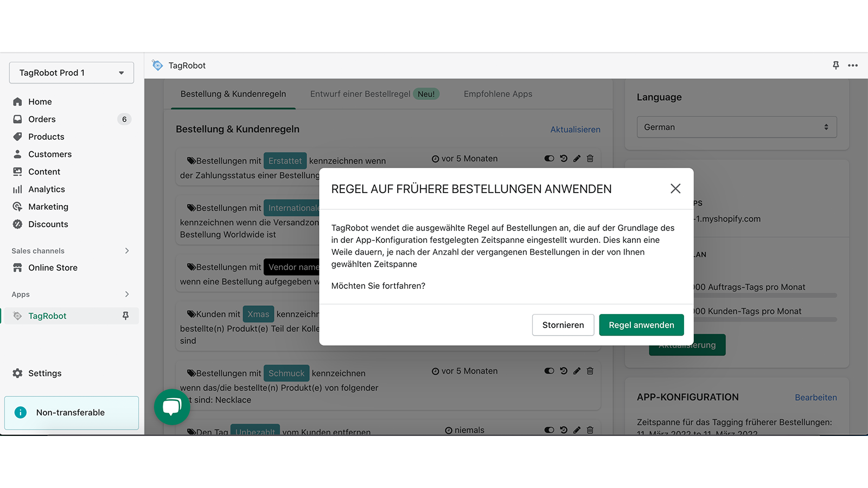
Task: Click the Auftrags-Tags pro Monat progress bar
Action: point(765,296)
